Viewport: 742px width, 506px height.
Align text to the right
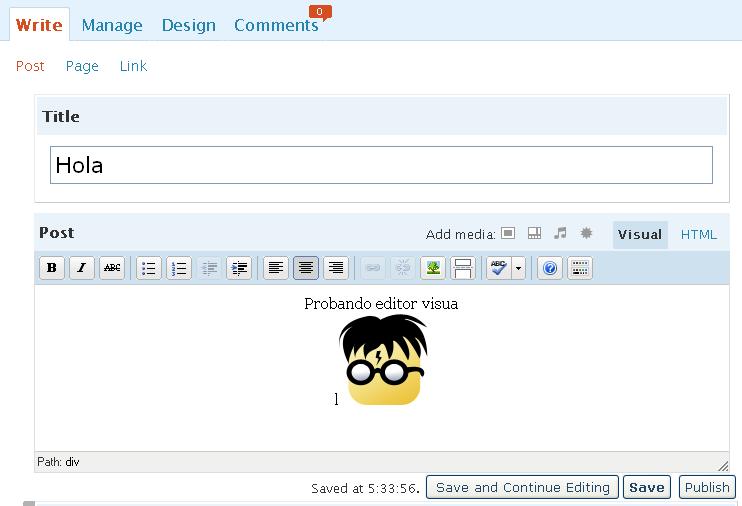[336, 268]
